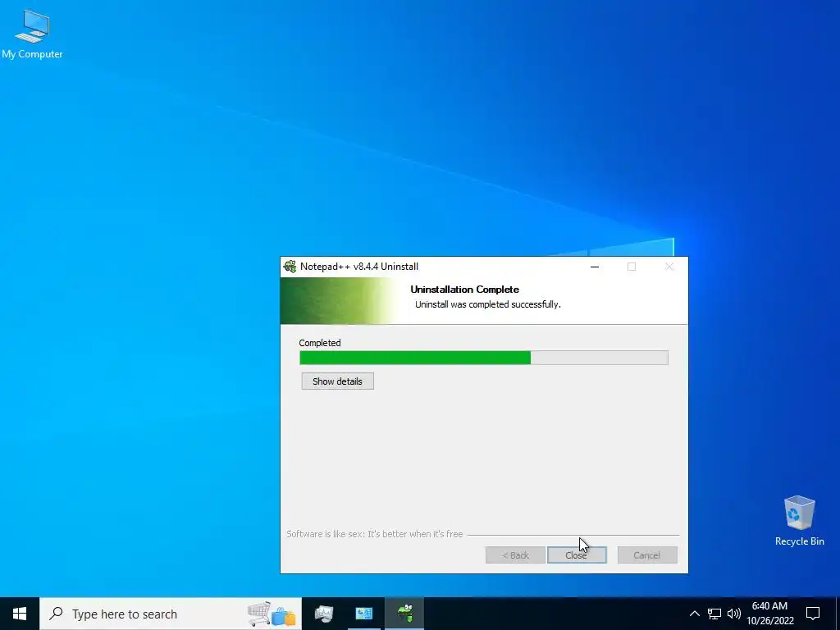
Task: Click the Show desktop sliver
Action: (838, 614)
